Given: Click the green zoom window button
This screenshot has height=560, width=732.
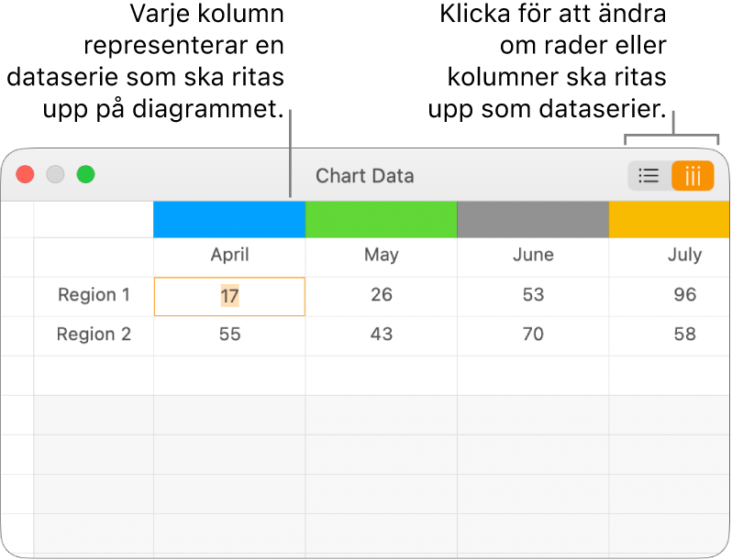Looking at the screenshot, I should 85,174.
